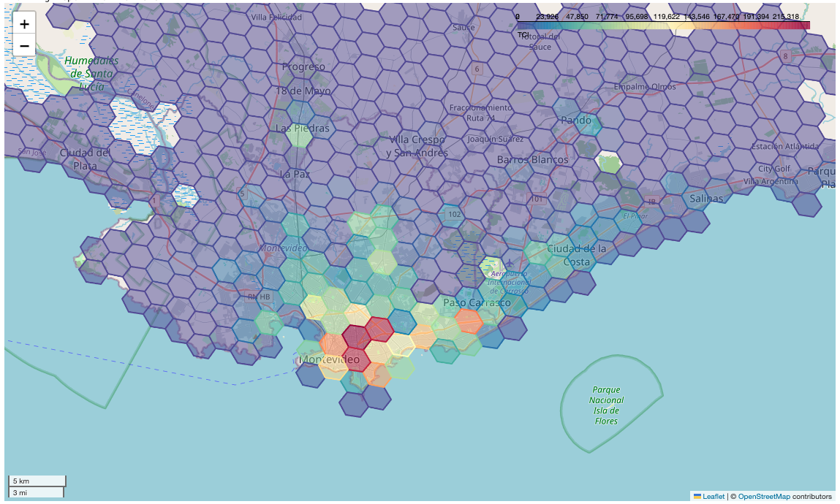Click the 'Ciudad del Plata' label
Viewport: 840px width, 504px height.
[85, 159]
